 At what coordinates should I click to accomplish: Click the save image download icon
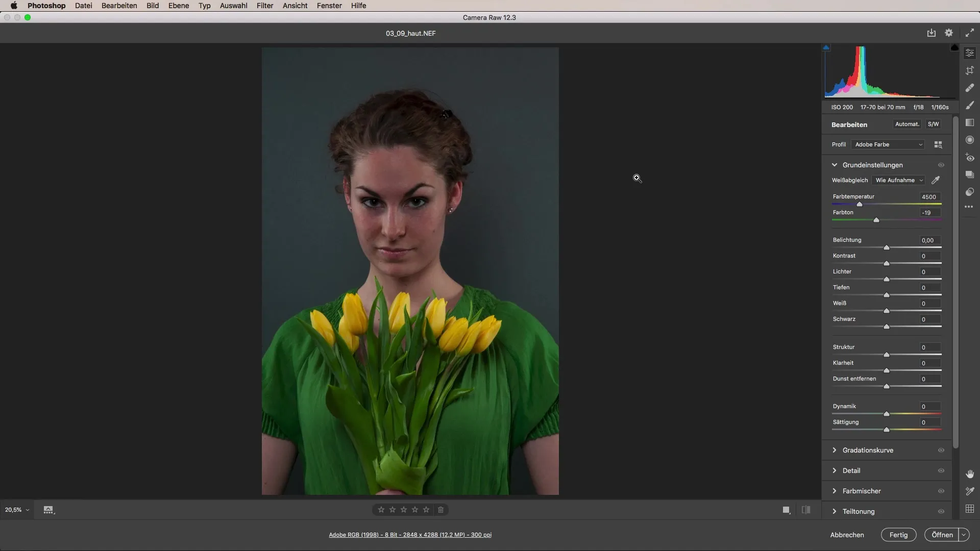[932, 33]
